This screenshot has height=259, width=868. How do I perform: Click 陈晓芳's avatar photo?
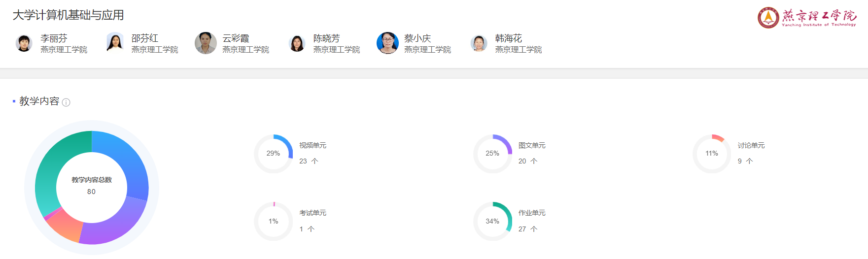[x=297, y=43]
